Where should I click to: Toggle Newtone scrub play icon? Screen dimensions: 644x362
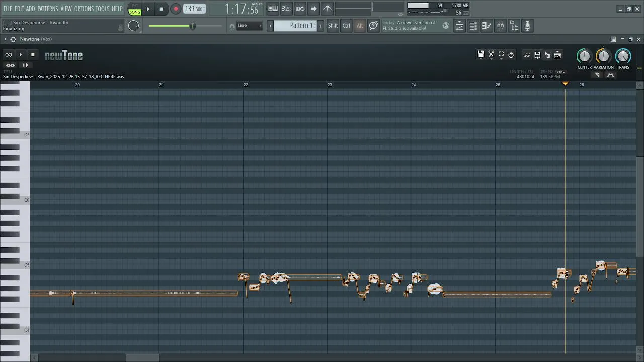coord(25,65)
